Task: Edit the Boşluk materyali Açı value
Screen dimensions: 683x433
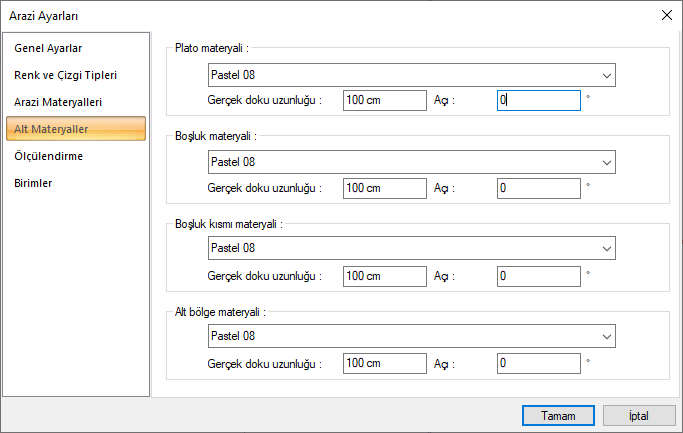Action: tap(538, 187)
